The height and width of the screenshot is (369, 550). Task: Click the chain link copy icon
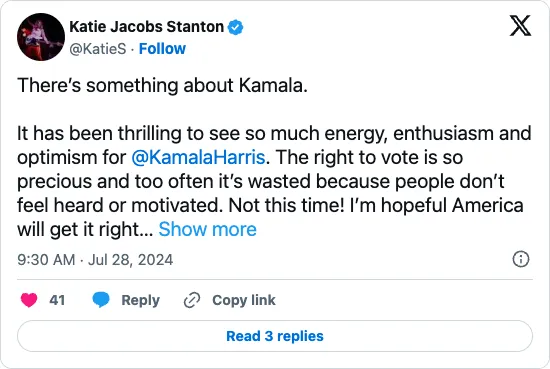[x=192, y=300]
